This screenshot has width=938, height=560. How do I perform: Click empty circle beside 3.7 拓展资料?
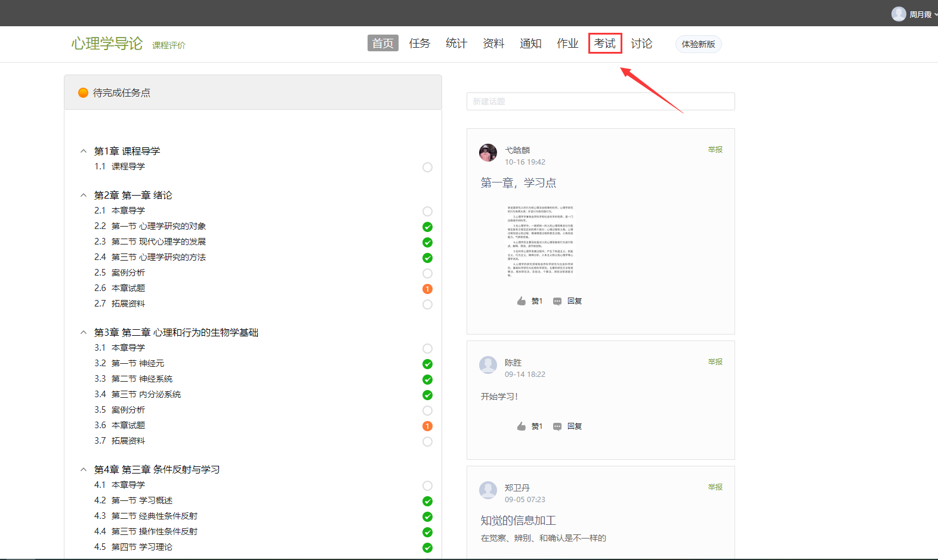(x=427, y=441)
